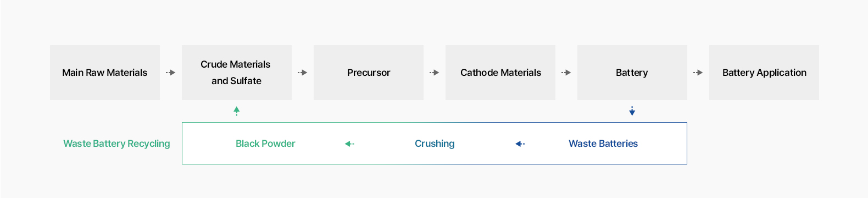This screenshot has height=198, width=868.
Task: Click arrow between Cathode Materials and Battery
Action: 566,73
